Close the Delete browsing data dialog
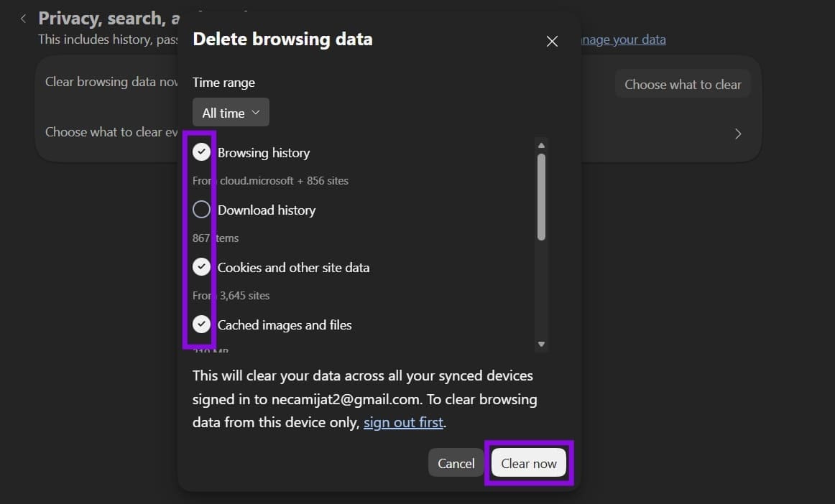Viewport: 835px width, 504px height. [552, 41]
